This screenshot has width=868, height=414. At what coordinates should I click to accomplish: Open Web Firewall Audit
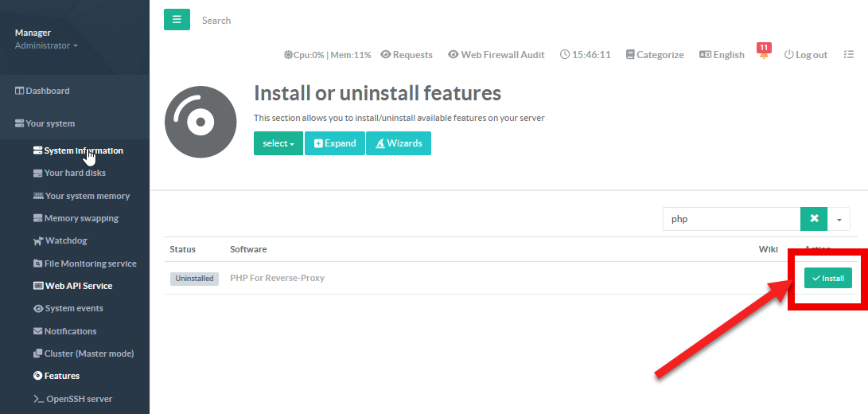click(496, 55)
